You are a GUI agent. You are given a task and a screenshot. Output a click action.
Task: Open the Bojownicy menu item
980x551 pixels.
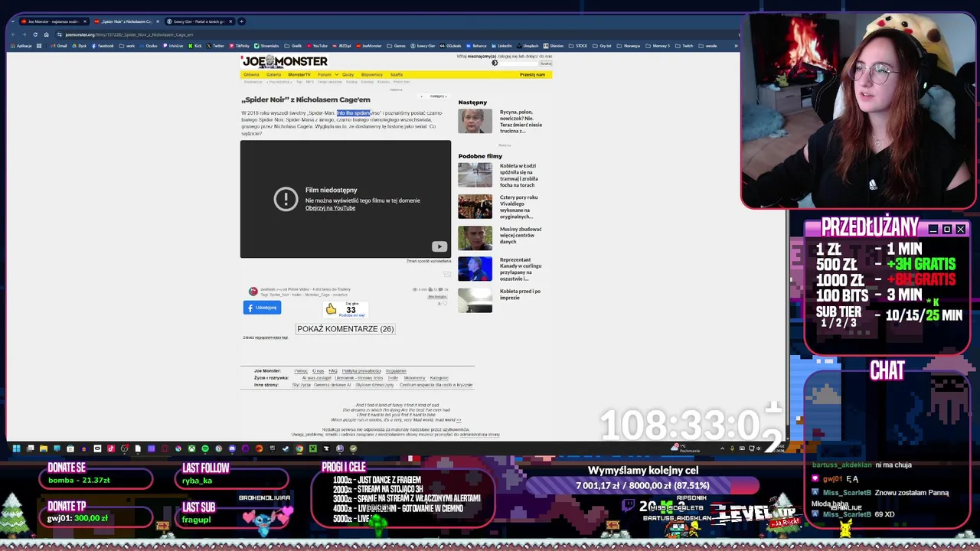(371, 75)
